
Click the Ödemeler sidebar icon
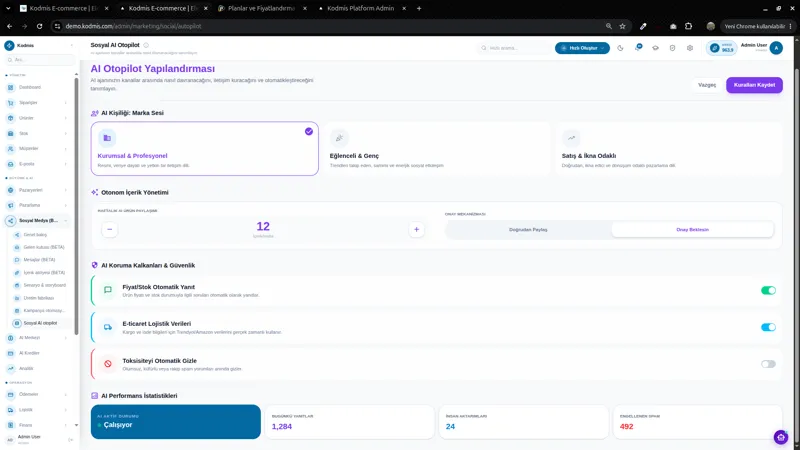[10, 394]
